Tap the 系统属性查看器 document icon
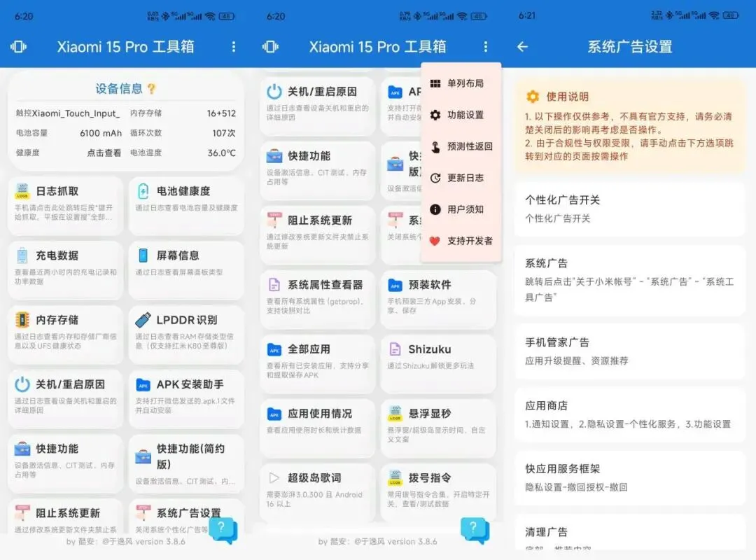The height and width of the screenshot is (560, 756). (274, 285)
